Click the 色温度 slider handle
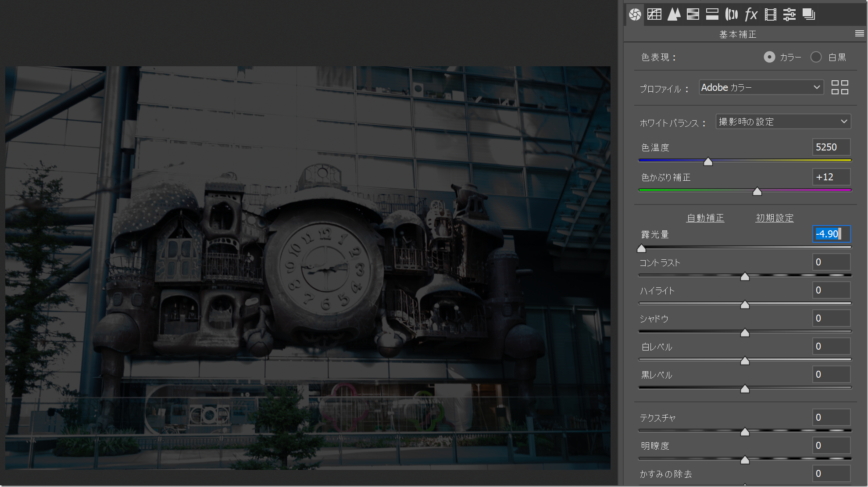 tap(708, 161)
